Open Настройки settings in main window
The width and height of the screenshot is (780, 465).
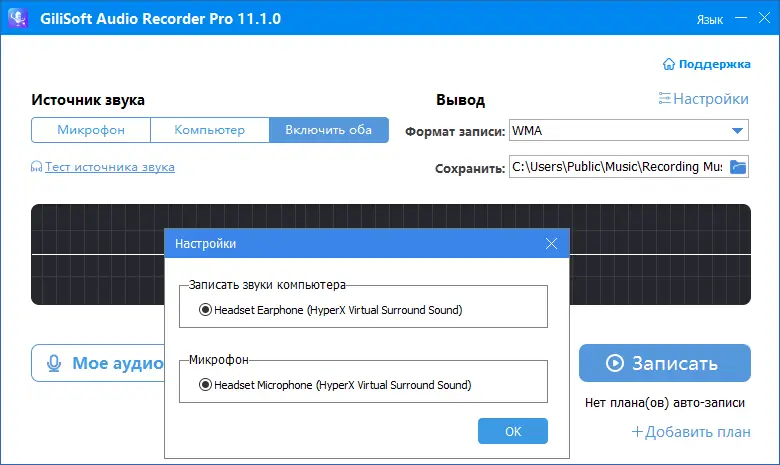pyautogui.click(x=703, y=99)
